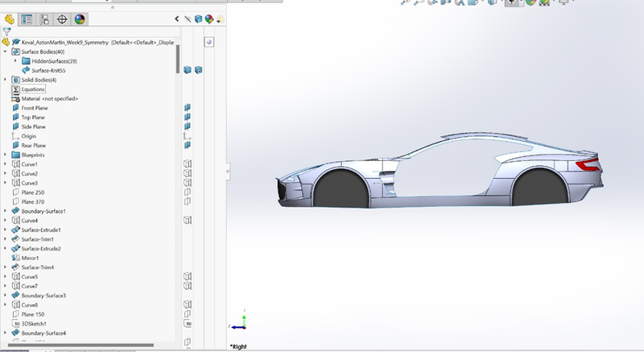
Task: Toggle Origin visibility in display pane
Action: click(188, 136)
